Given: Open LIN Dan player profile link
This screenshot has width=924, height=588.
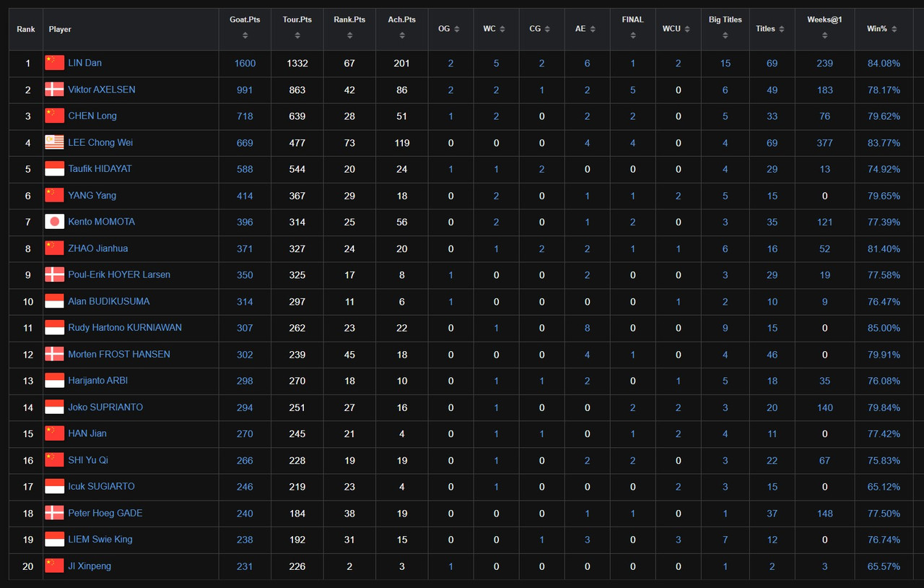Looking at the screenshot, I should (x=84, y=63).
